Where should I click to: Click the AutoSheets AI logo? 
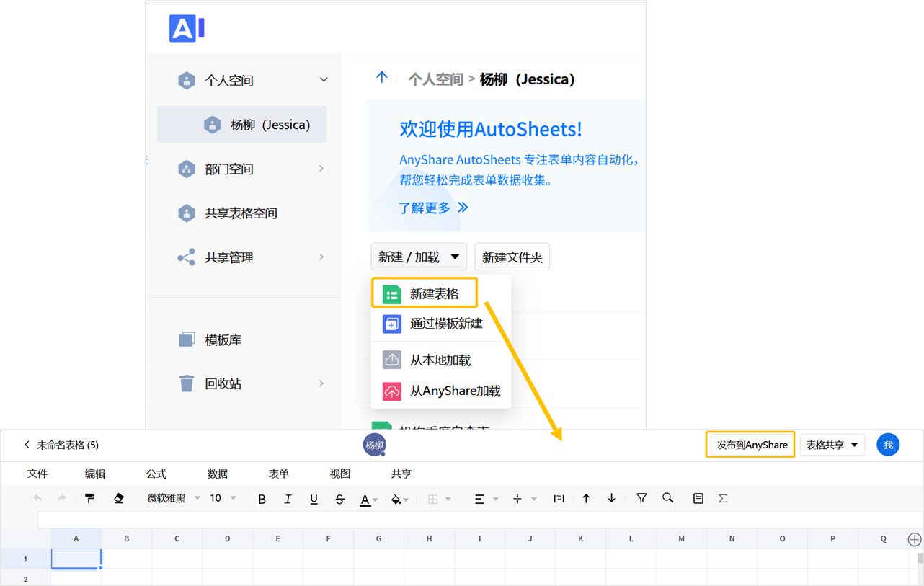[187, 28]
